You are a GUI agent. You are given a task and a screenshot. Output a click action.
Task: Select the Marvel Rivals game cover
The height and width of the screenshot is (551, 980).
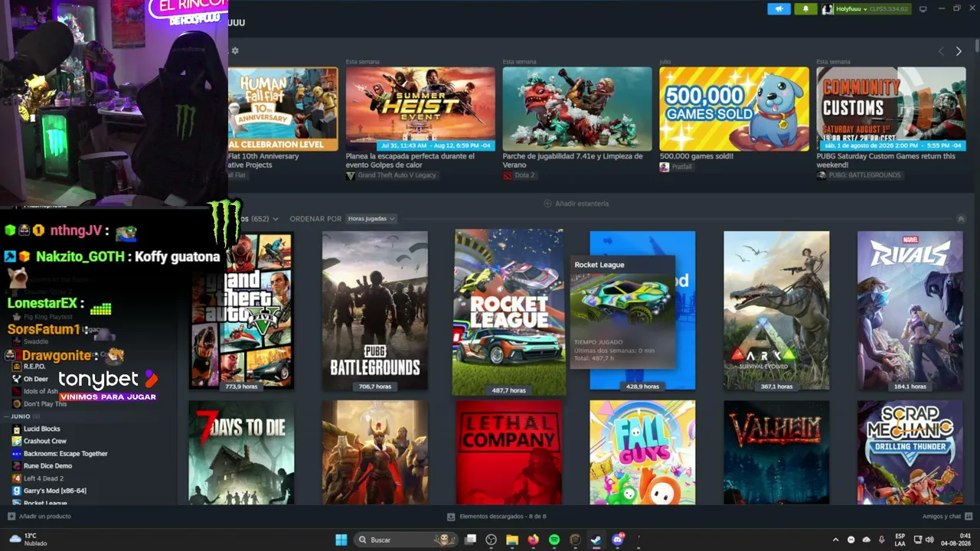910,310
